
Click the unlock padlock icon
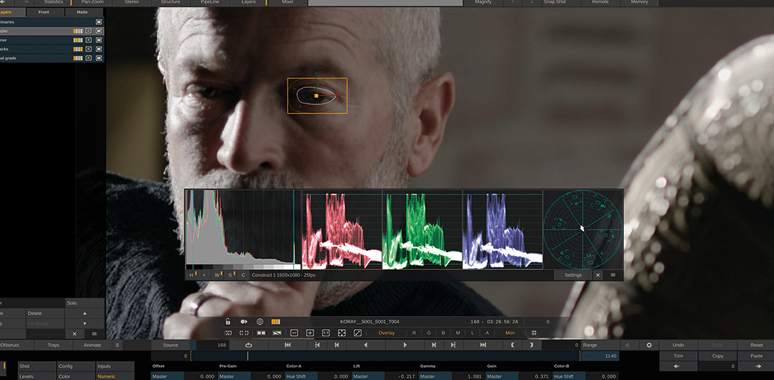228,322
